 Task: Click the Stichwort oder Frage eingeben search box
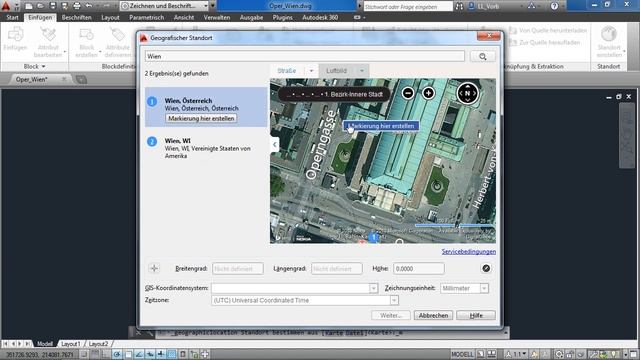coord(408,6)
